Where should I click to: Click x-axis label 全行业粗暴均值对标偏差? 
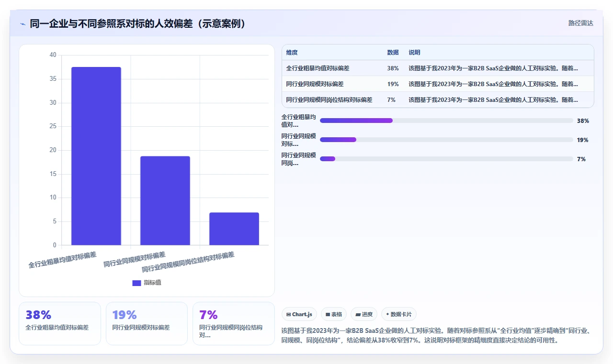pos(62,260)
